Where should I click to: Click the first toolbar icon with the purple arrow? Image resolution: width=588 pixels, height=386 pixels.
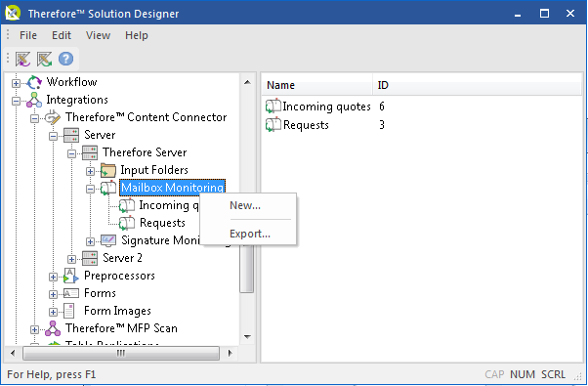pos(22,60)
